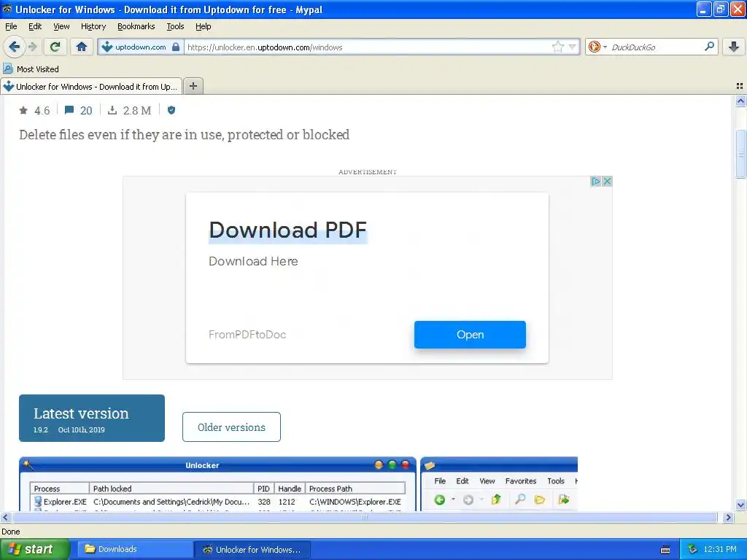Image resolution: width=747 pixels, height=560 pixels.
Task: Click Unlocker for Windows taskbar button
Action: pos(252,550)
